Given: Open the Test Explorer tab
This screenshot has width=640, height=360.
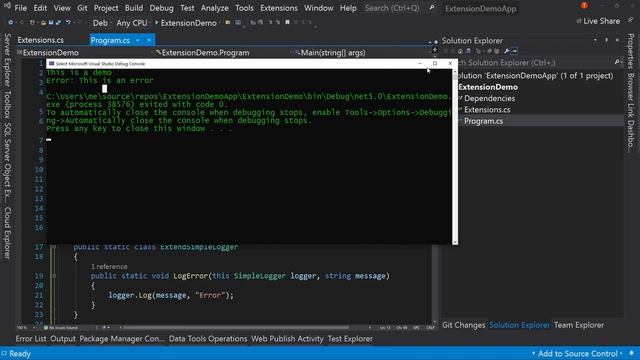Looking at the screenshot, I should click(350, 339).
